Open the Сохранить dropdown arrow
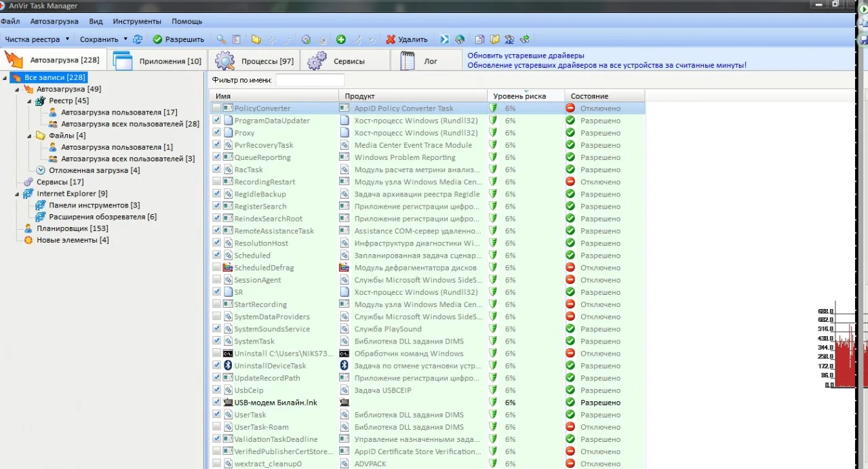The image size is (868, 469). (124, 39)
